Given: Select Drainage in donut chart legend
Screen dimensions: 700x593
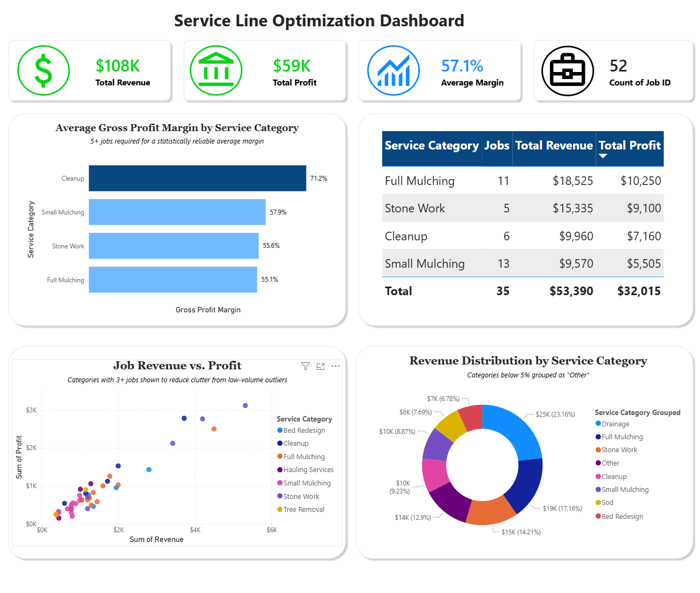Looking at the screenshot, I should point(612,424).
